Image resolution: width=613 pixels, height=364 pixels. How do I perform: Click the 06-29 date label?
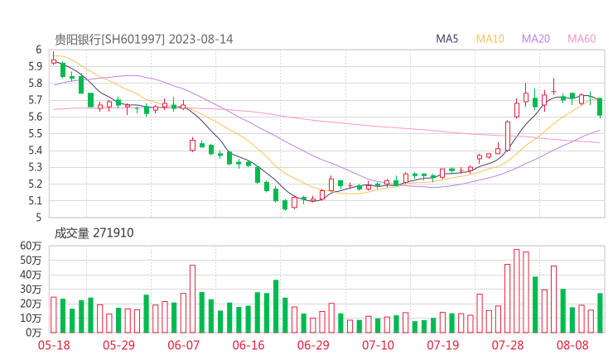pyautogui.click(x=313, y=345)
